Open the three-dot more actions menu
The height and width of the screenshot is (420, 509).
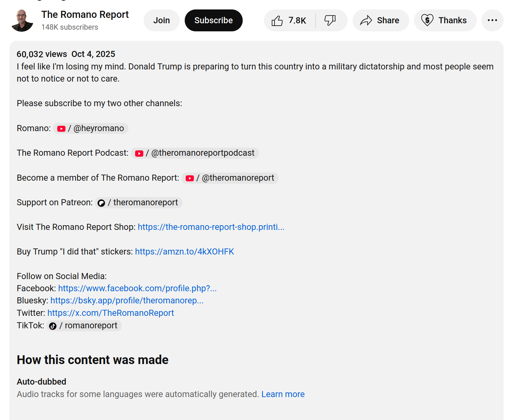[492, 21]
